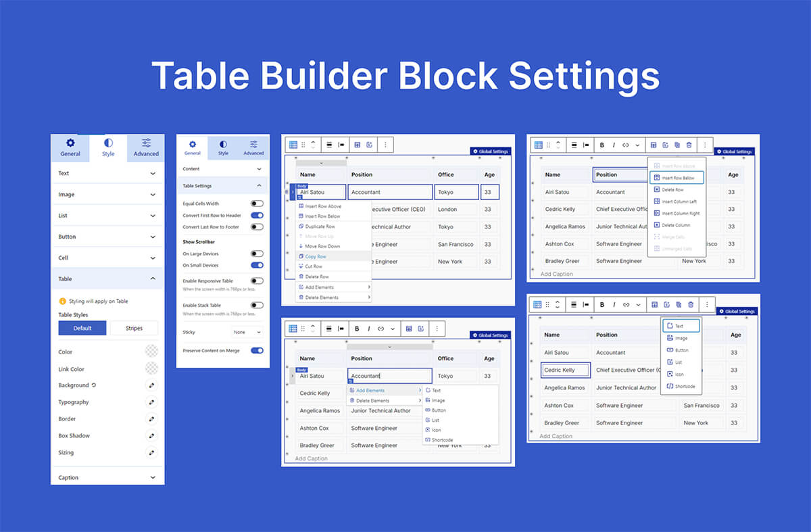Toggle Bold in toolbar above Delete Column menu
Image resolution: width=811 pixels, height=532 pixels.
(602, 145)
